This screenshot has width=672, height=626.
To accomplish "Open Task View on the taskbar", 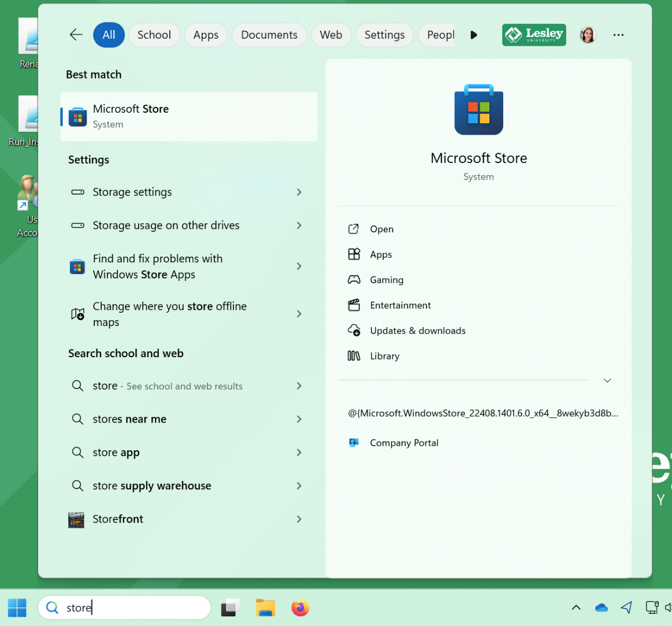I will click(x=230, y=608).
